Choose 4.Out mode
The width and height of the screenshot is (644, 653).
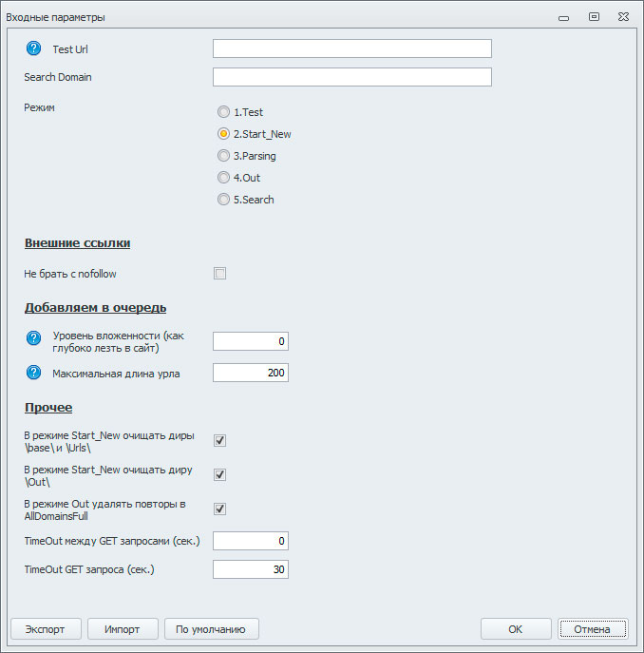tap(224, 178)
